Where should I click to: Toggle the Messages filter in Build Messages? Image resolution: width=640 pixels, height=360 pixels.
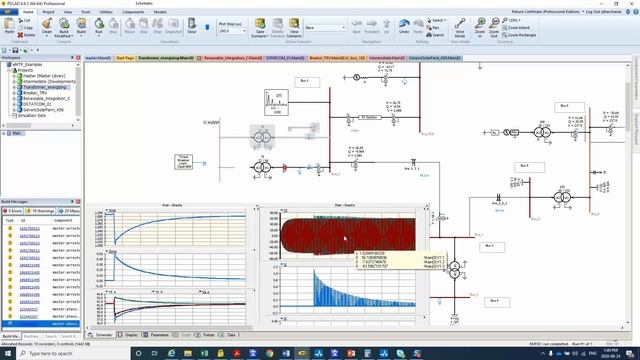69,211
